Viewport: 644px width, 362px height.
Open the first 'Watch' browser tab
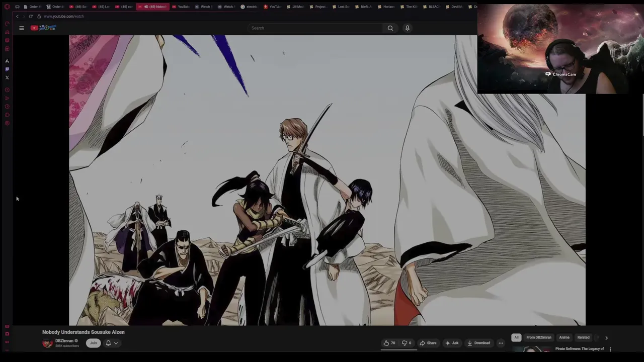(x=204, y=7)
